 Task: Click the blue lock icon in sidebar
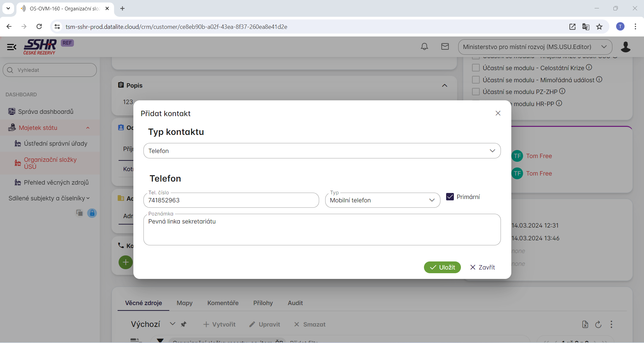click(92, 213)
